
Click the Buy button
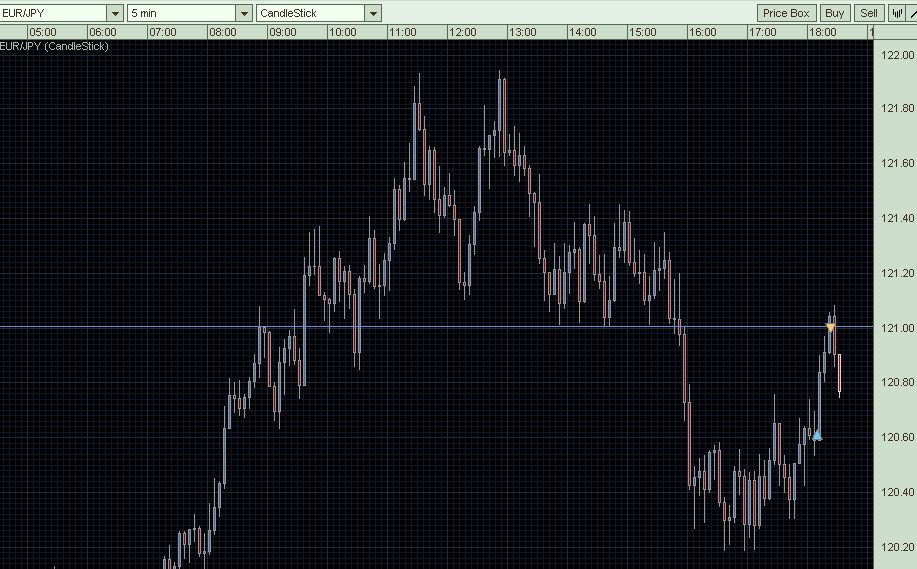(x=835, y=13)
